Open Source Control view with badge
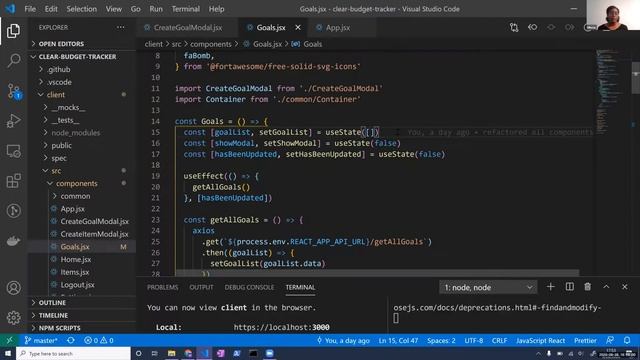Screen dimensions: 640x360 [13, 91]
